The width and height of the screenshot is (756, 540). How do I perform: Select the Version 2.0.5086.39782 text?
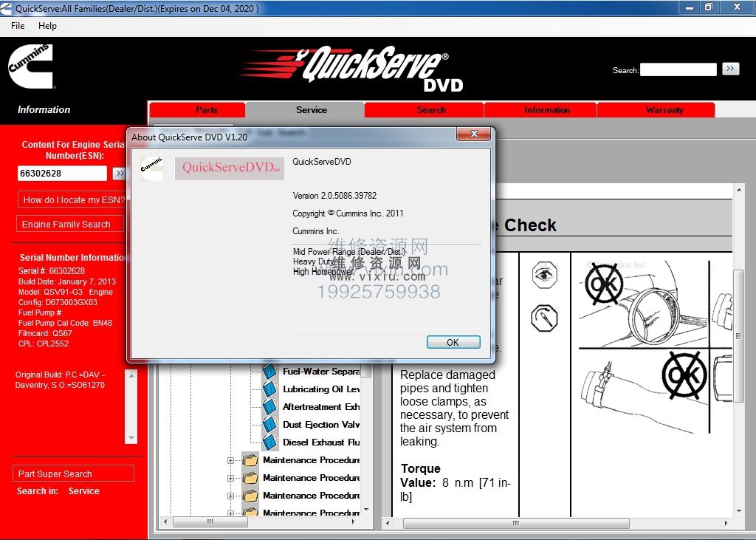tap(334, 196)
